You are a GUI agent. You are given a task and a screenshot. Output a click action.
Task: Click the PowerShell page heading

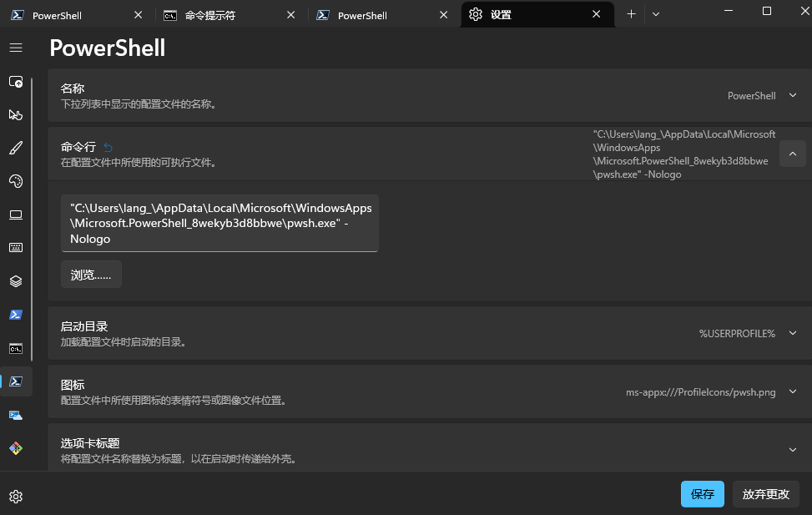point(108,48)
